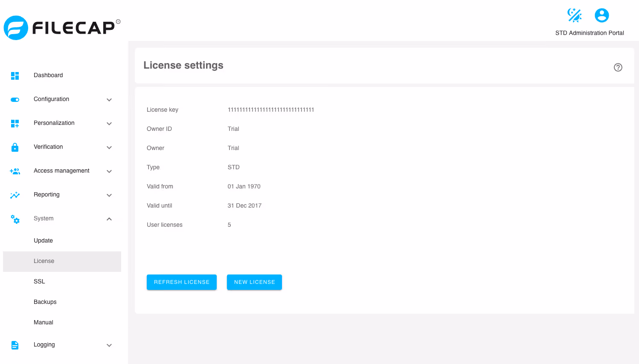The width and height of the screenshot is (639, 364).
Task: Click the Logging document icon
Action: point(15,345)
